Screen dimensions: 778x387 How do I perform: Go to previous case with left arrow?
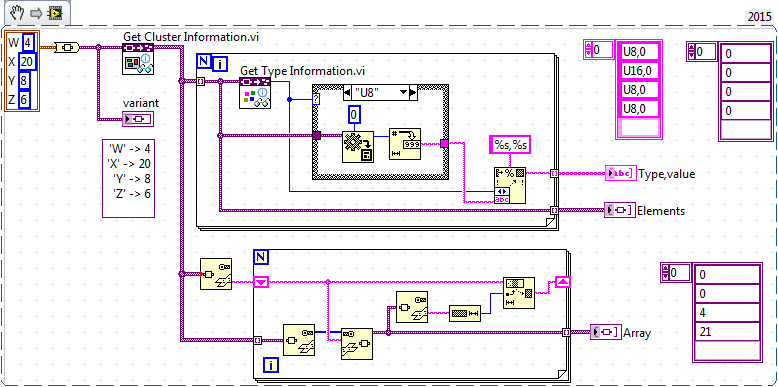[x=347, y=93]
